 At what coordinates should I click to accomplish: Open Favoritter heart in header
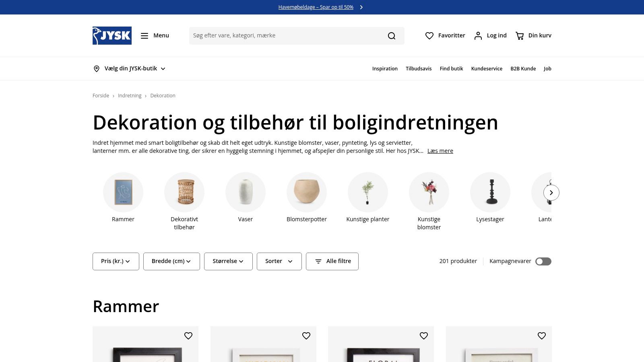click(x=429, y=36)
